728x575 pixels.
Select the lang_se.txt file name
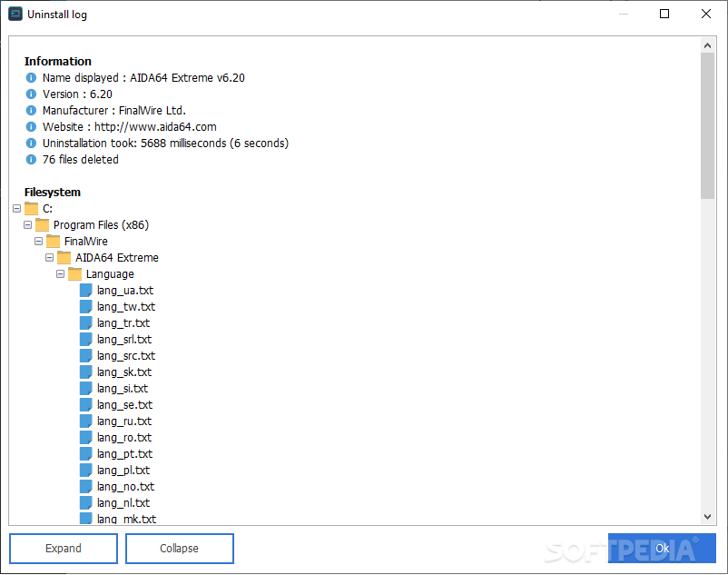click(124, 404)
